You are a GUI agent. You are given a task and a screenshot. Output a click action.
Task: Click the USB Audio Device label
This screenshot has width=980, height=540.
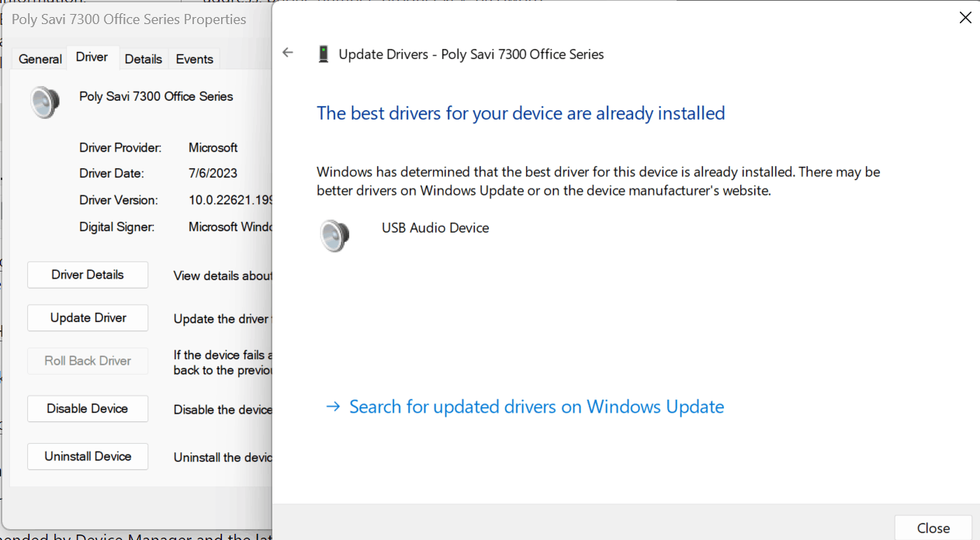[x=435, y=228]
